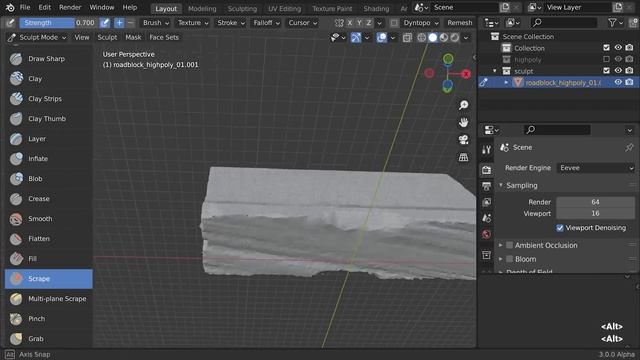Toggle visibility eye of sculpt collection

(618, 71)
